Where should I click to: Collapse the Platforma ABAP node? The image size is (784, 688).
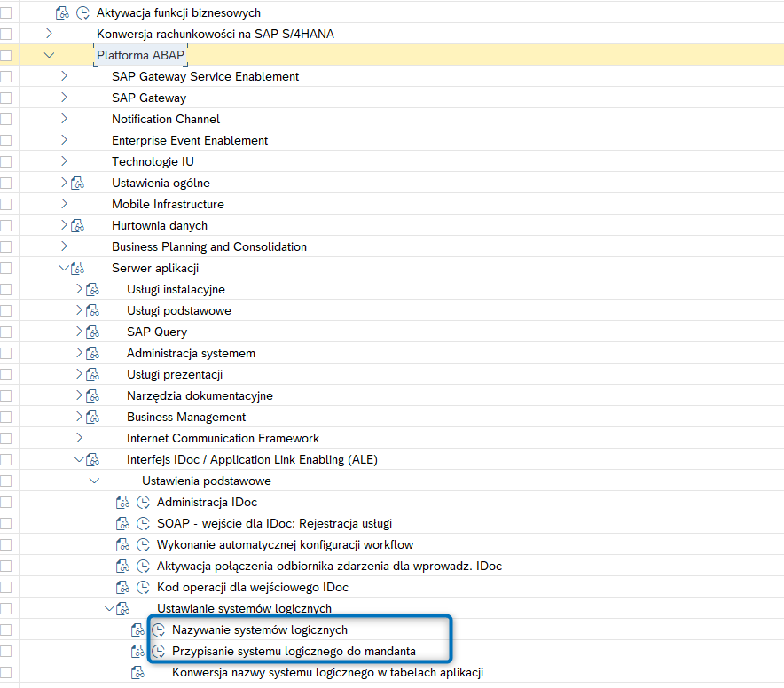[x=49, y=55]
